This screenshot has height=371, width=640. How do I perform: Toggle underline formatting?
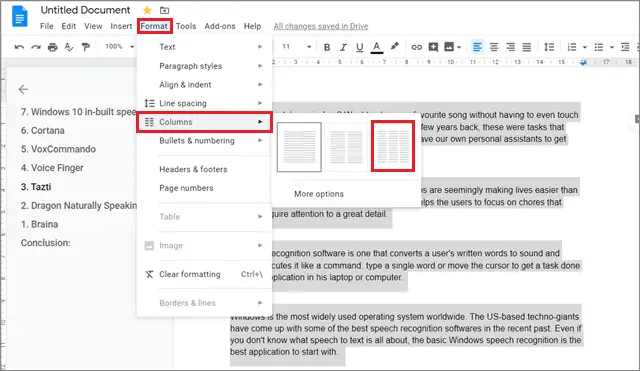coord(360,47)
